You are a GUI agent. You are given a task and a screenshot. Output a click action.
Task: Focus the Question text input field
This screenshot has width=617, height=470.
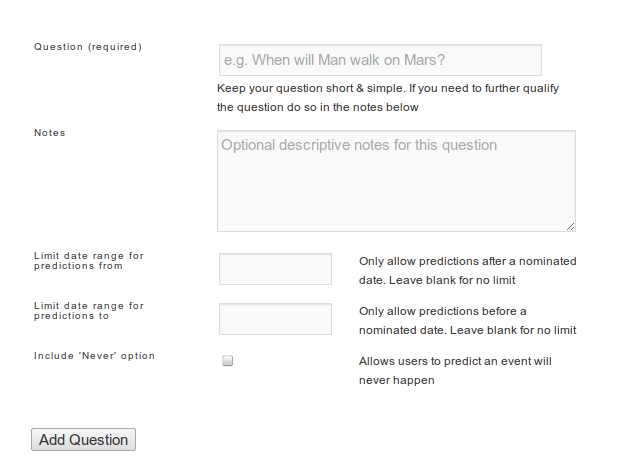[x=380, y=60]
